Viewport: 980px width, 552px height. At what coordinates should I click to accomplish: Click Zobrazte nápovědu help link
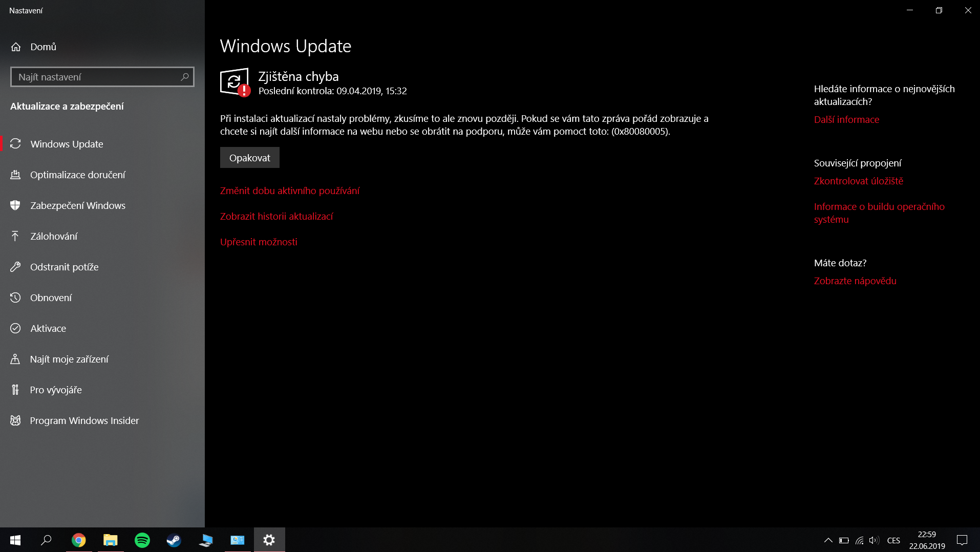(855, 281)
